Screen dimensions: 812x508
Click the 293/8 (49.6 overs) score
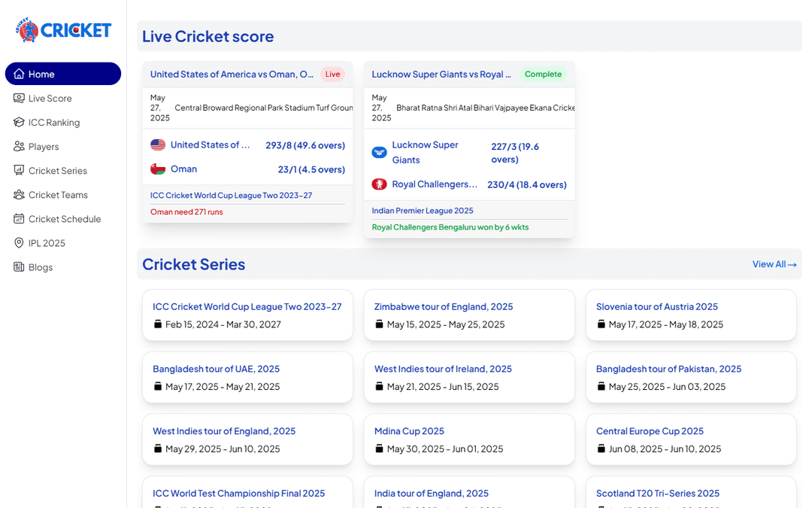pyautogui.click(x=305, y=145)
